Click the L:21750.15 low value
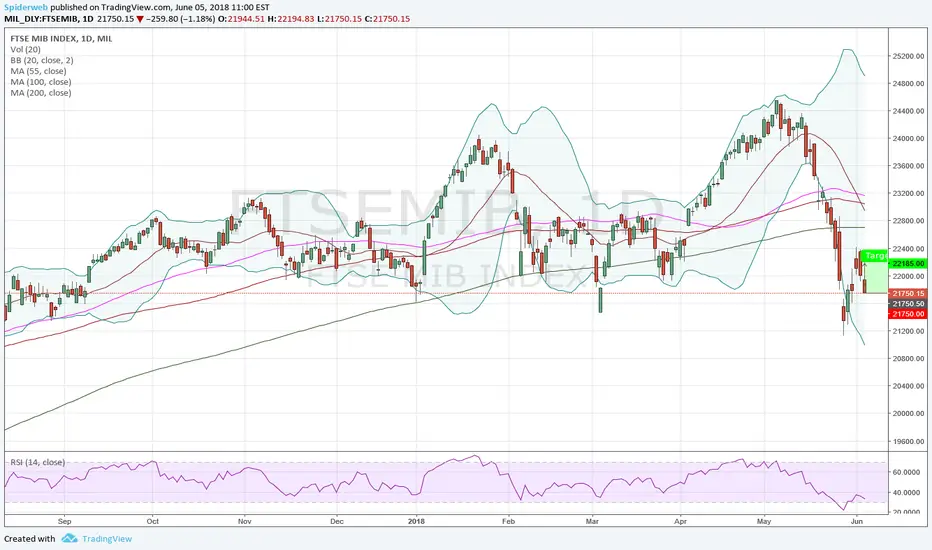 pyautogui.click(x=339, y=18)
